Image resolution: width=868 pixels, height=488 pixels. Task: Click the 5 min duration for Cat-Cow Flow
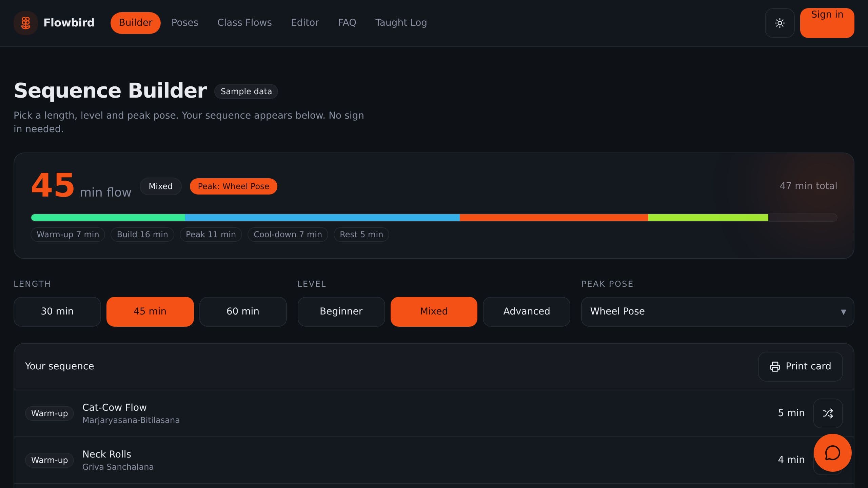click(791, 413)
